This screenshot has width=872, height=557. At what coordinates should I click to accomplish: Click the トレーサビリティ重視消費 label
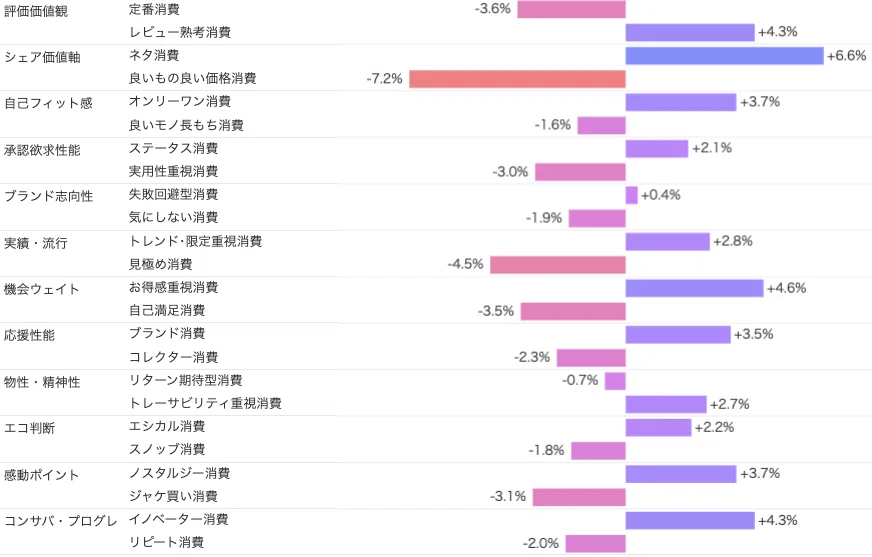(x=205, y=403)
